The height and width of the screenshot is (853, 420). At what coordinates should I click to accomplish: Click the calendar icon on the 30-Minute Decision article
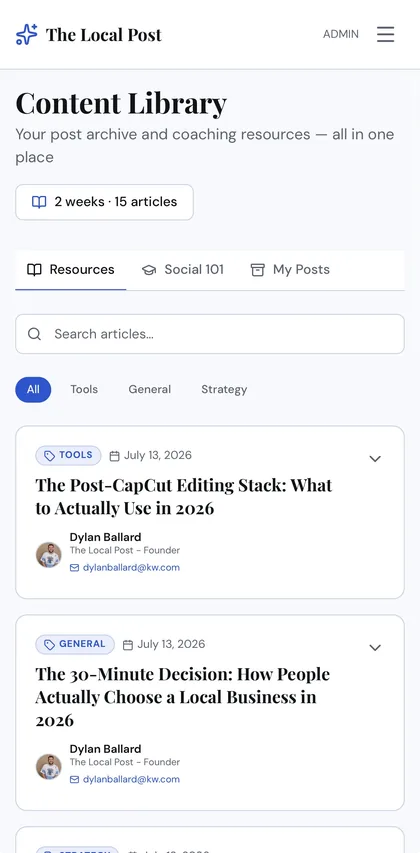point(128,645)
